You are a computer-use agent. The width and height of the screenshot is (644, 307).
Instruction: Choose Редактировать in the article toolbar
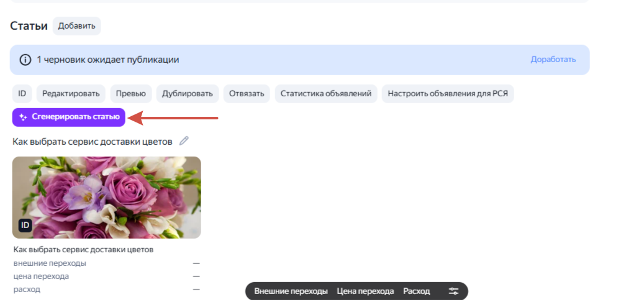[71, 94]
